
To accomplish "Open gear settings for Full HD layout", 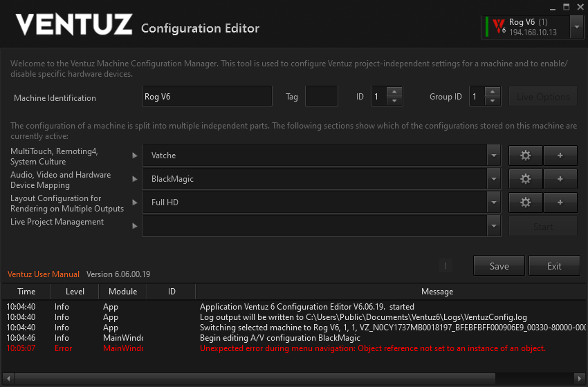I will 526,202.
